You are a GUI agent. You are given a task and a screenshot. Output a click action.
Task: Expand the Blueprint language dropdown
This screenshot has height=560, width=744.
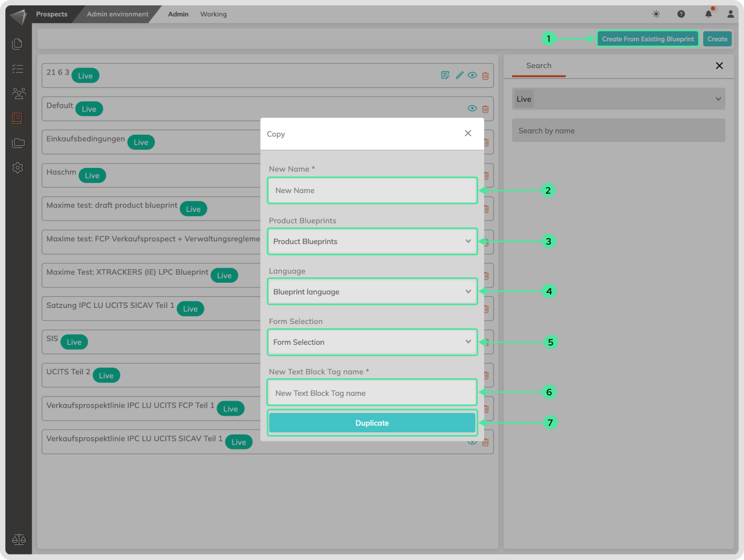coord(372,292)
